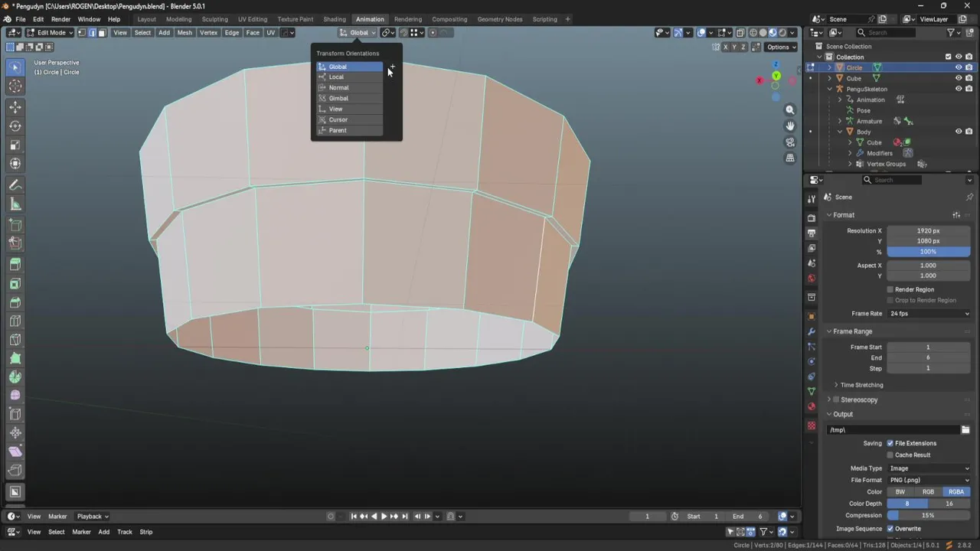This screenshot has width=980, height=551.
Task: Open Frame Rate 24 fps dropdown
Action: (x=929, y=314)
